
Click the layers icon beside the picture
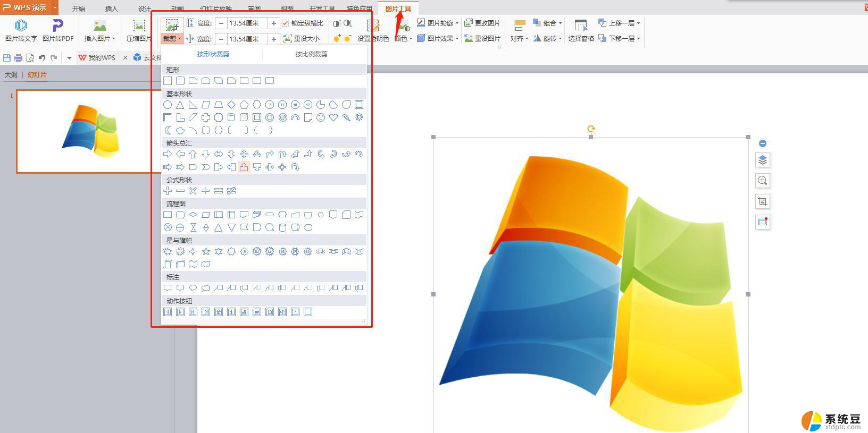[763, 160]
